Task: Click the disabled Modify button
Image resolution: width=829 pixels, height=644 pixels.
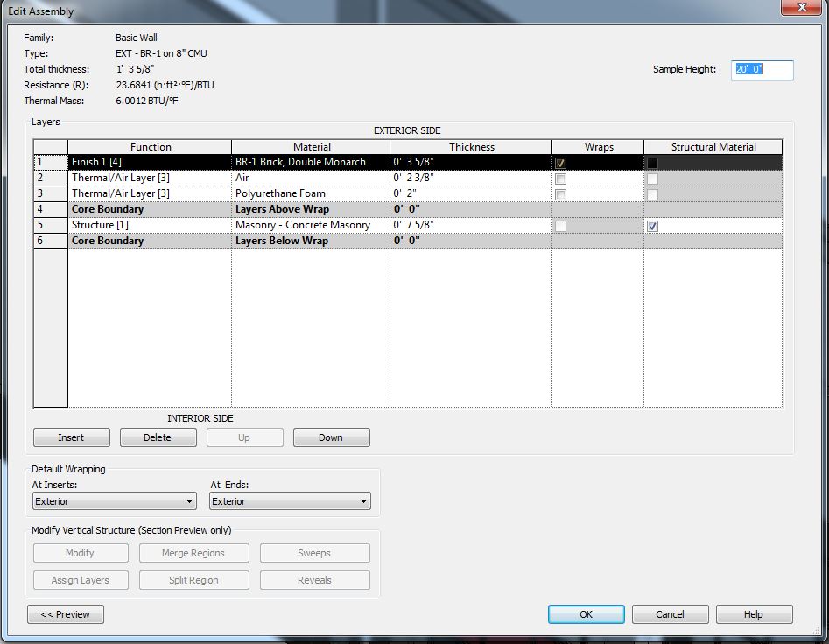Action: [81, 553]
